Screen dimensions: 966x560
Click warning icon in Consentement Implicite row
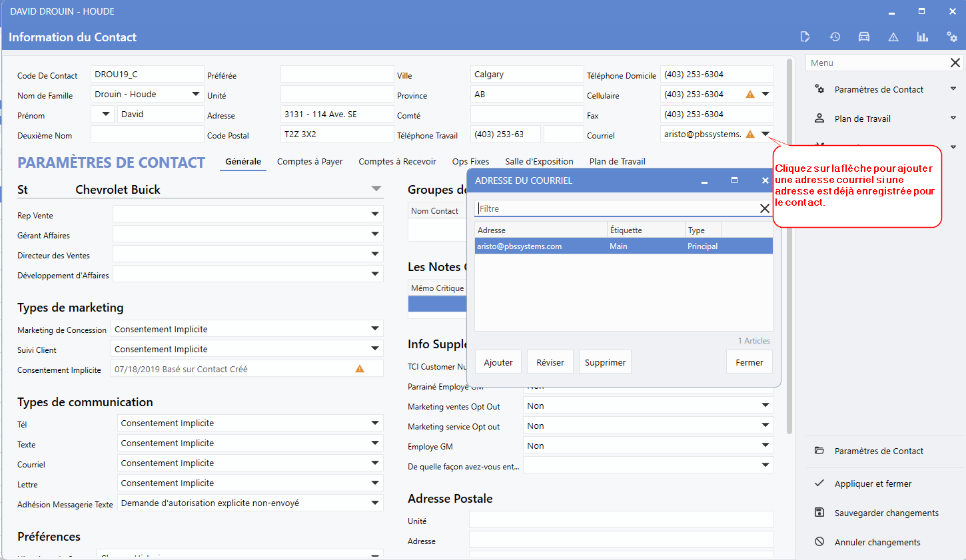(360, 369)
